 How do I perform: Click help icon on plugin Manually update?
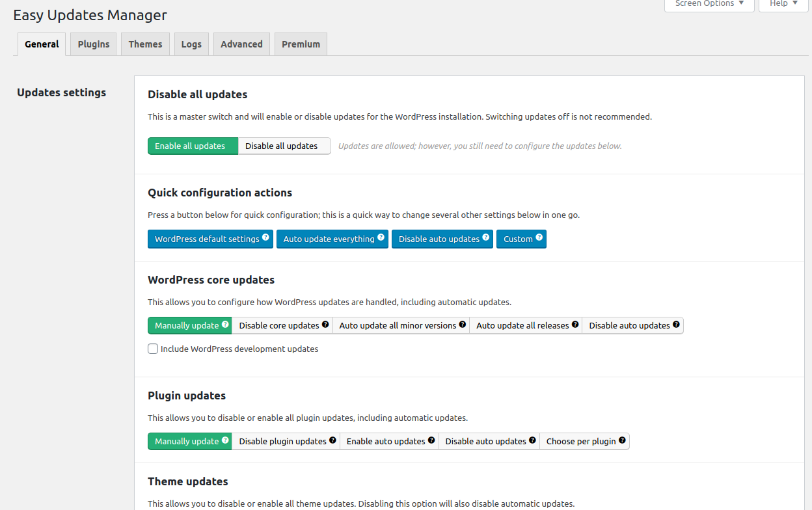tap(225, 440)
